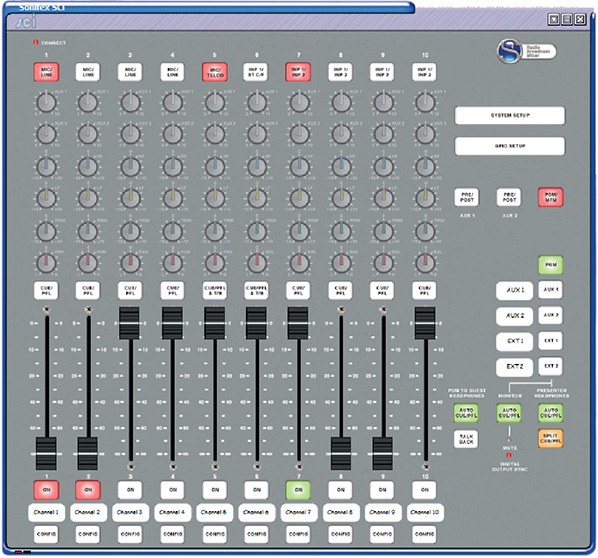Toggle channel 6 input select button
The height and width of the screenshot is (558, 598).
pyautogui.click(x=256, y=72)
